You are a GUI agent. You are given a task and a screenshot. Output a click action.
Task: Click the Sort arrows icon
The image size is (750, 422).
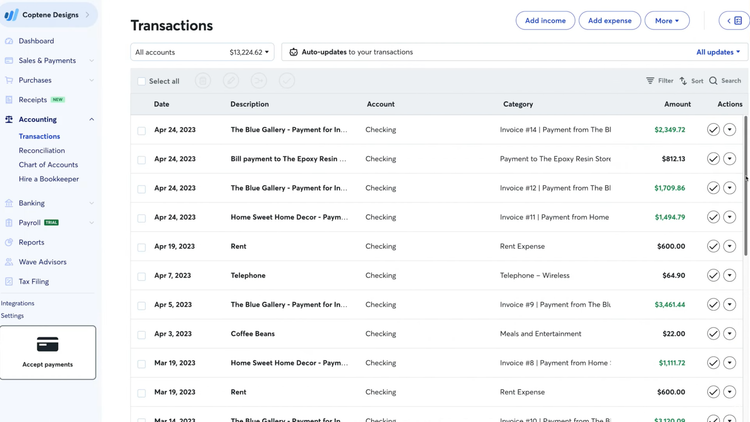pyautogui.click(x=684, y=81)
